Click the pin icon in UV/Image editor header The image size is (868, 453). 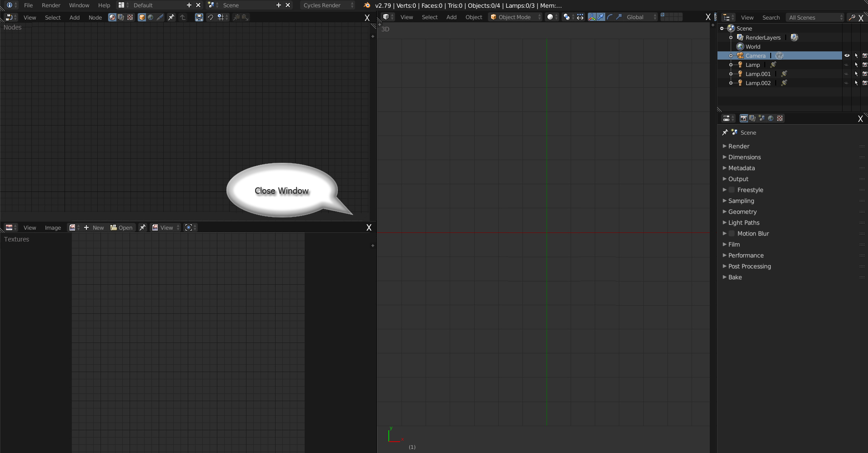142,227
